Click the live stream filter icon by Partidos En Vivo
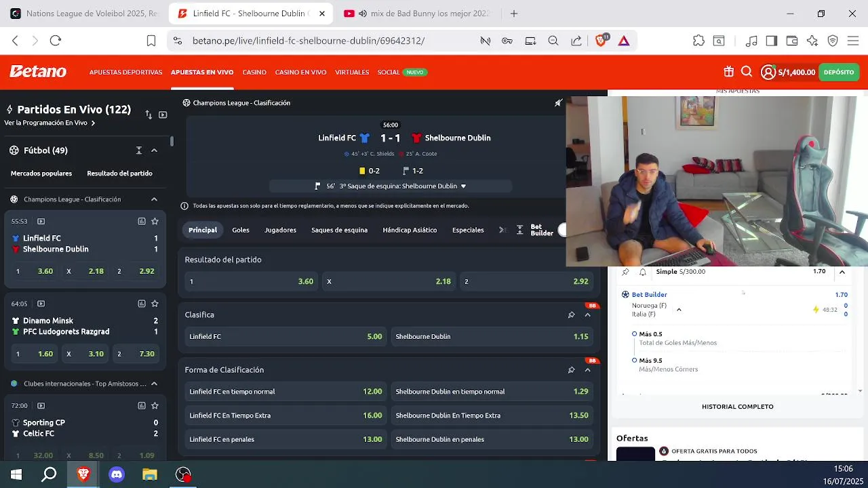 pyautogui.click(x=163, y=115)
